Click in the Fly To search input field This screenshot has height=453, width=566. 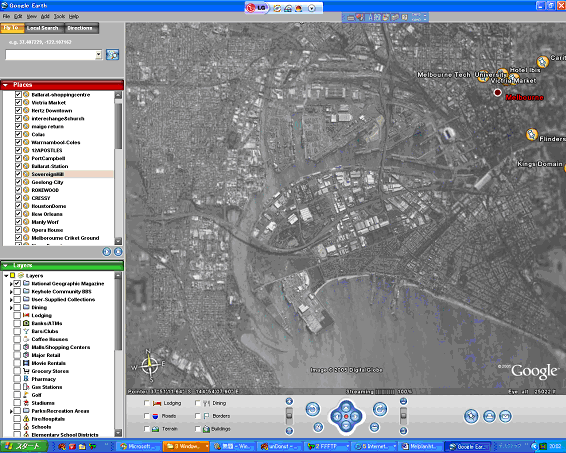coord(51,55)
